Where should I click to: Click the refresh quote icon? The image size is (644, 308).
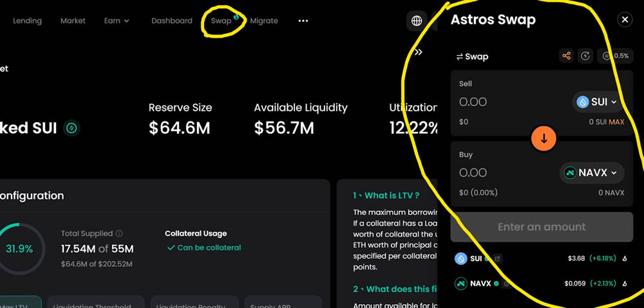(x=585, y=56)
